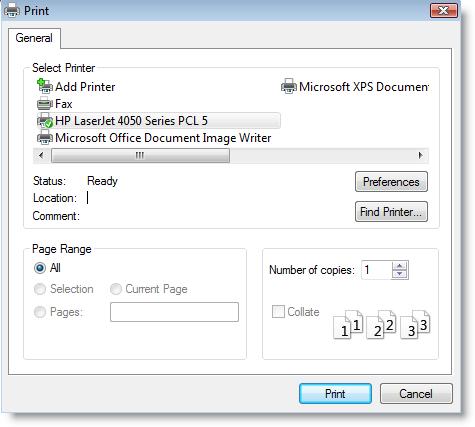Select HP LaserJet 4050 Series printer icon
Image resolution: width=475 pixels, height=427 pixels.
[45, 121]
